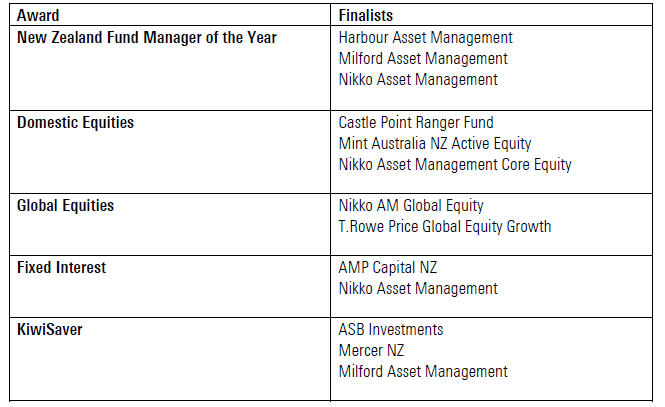Select Mint Australia NZ Active Equity

[x=435, y=143]
